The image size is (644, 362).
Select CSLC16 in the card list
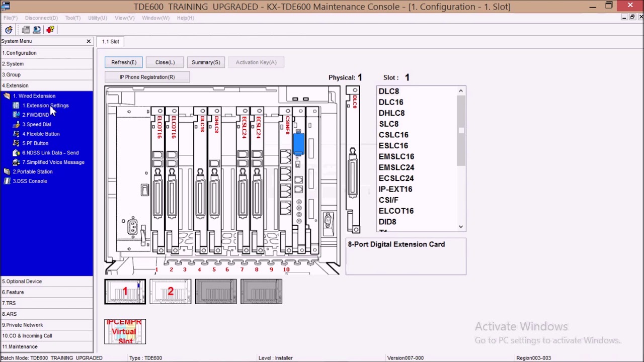(393, 135)
